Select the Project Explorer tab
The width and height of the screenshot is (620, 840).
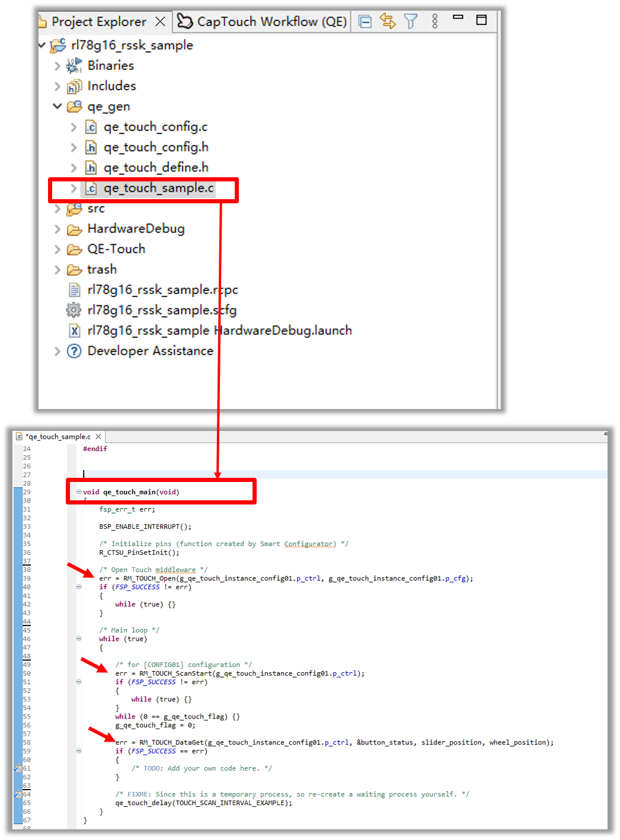click(x=98, y=22)
